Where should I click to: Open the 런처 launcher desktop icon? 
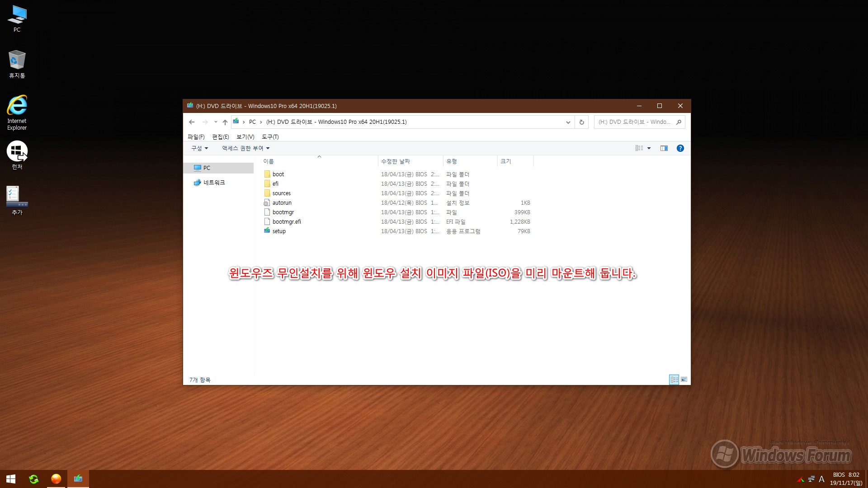pyautogui.click(x=17, y=155)
